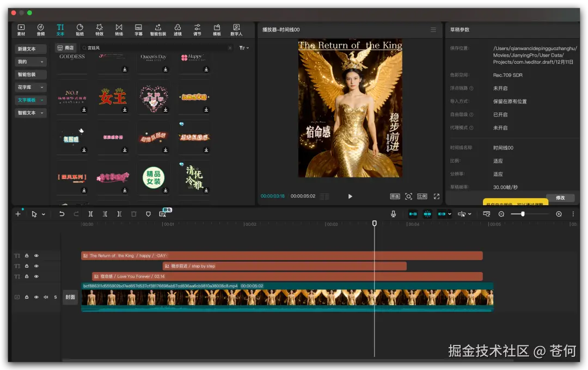Open the 音频 (Audio) panel

click(41, 29)
